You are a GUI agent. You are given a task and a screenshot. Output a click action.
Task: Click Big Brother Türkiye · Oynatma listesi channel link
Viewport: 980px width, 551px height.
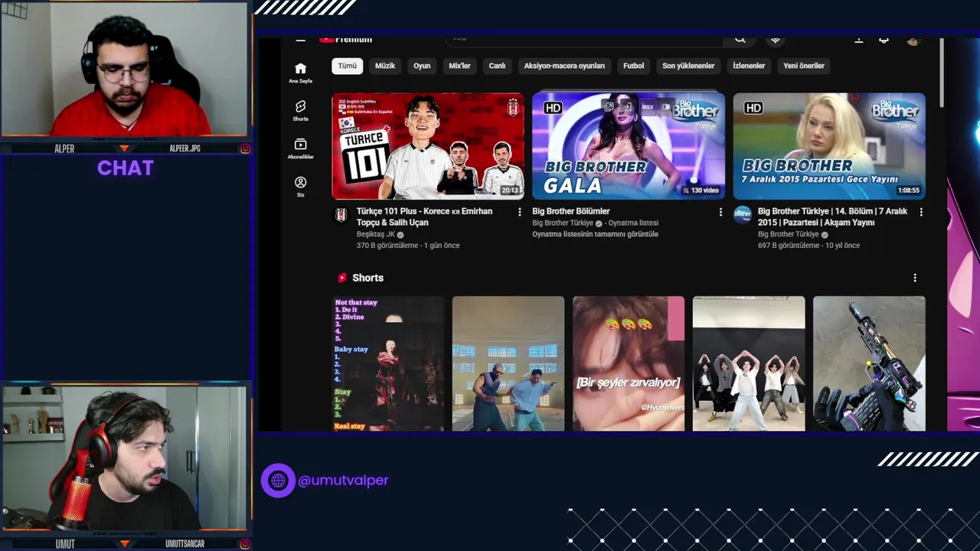tap(596, 223)
